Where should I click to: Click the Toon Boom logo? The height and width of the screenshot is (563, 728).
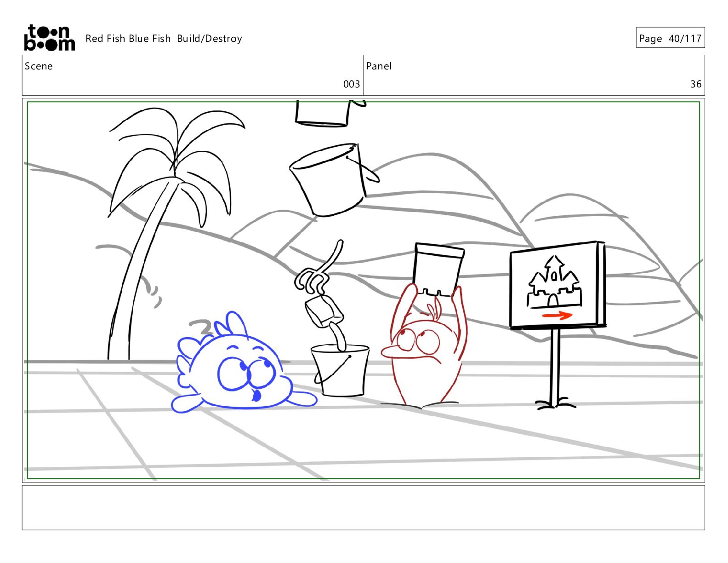49,38
